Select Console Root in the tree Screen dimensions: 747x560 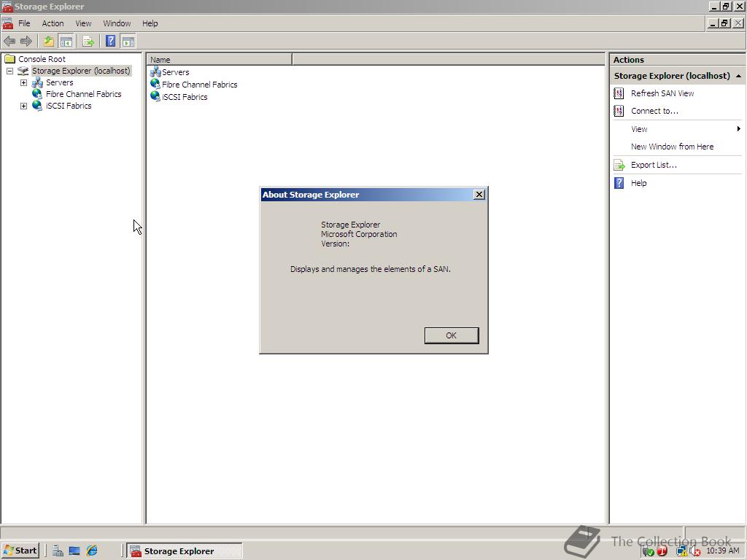[42, 59]
